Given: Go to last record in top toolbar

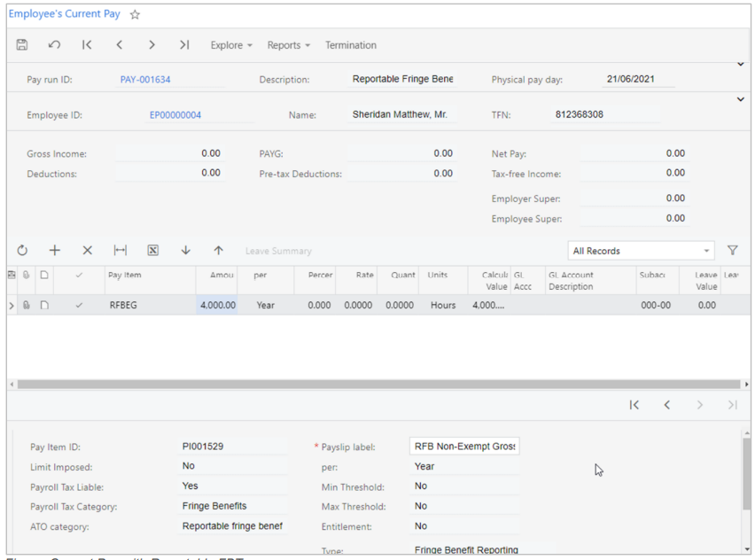Looking at the screenshot, I should pos(183,45).
